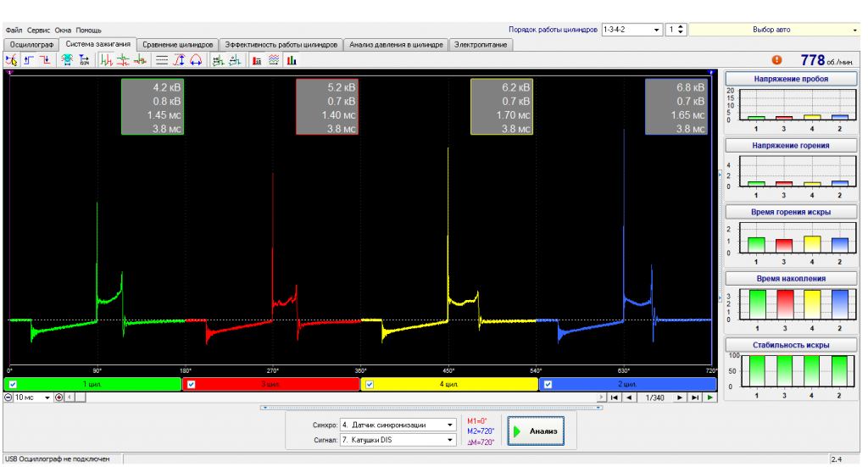Expand the panel above the Синхро controls
Screen dimensions: 868x467
[x=431, y=408]
